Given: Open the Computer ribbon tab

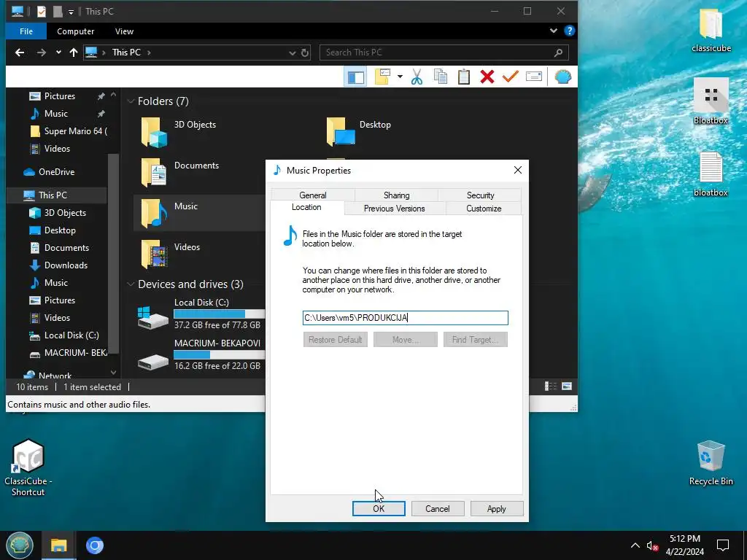Looking at the screenshot, I should tap(75, 31).
